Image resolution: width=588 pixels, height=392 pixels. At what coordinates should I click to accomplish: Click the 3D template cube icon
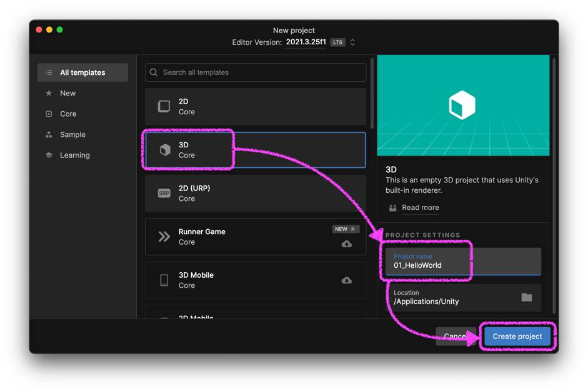[x=165, y=150]
